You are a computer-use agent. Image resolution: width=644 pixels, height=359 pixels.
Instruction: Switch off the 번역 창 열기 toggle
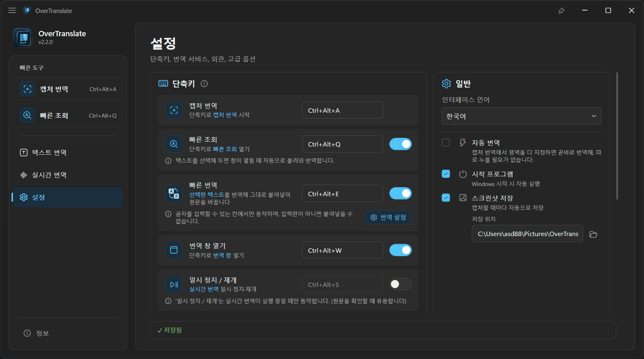(401, 250)
